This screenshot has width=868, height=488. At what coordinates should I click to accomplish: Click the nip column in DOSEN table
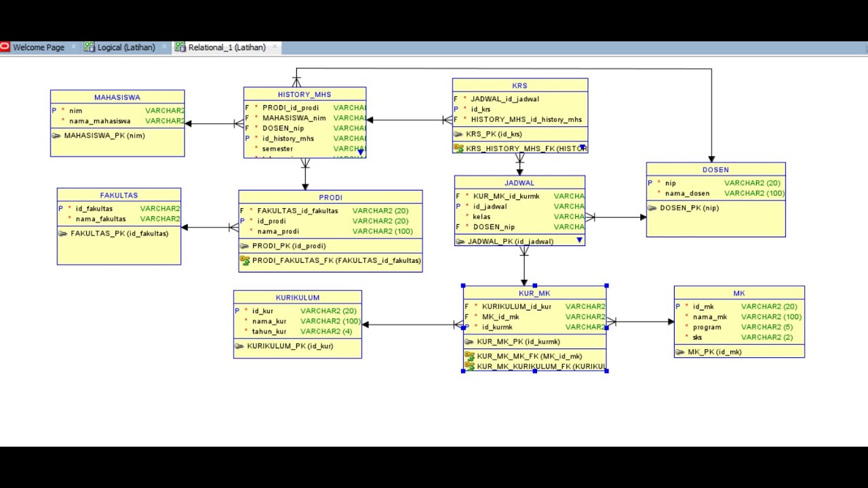pyautogui.click(x=670, y=183)
